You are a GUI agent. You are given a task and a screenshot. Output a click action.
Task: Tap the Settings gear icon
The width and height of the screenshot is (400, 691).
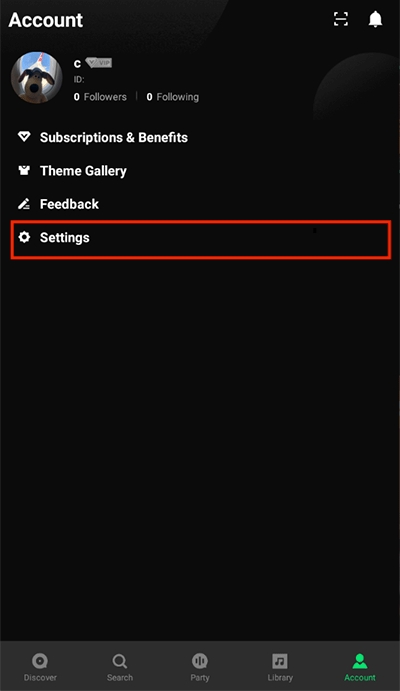click(x=24, y=238)
